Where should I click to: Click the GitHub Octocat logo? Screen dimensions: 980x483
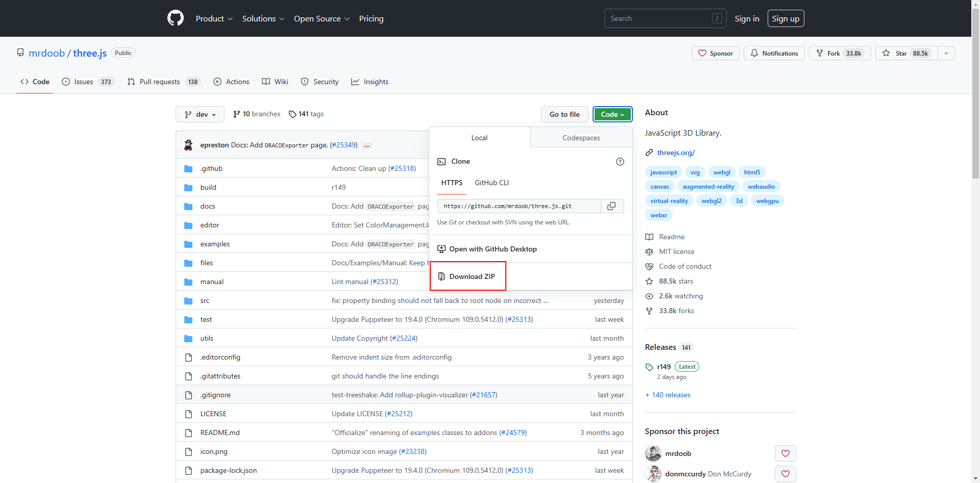(x=175, y=18)
